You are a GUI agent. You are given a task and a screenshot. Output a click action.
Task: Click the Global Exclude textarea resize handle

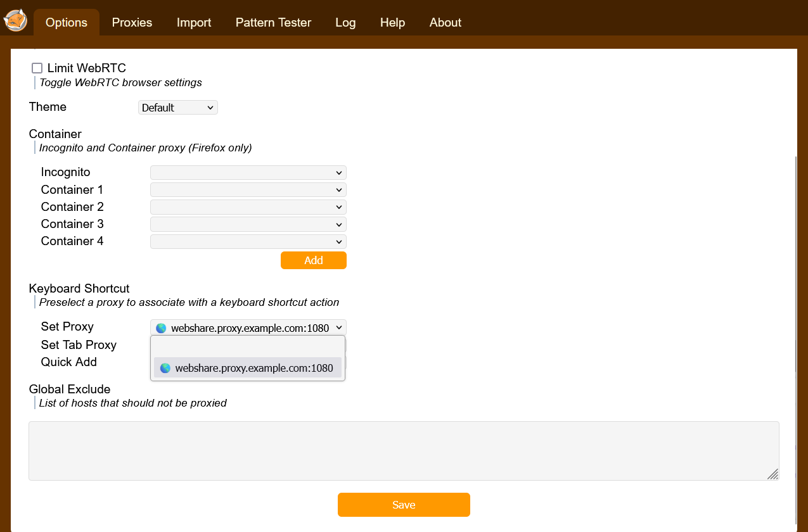click(773, 474)
